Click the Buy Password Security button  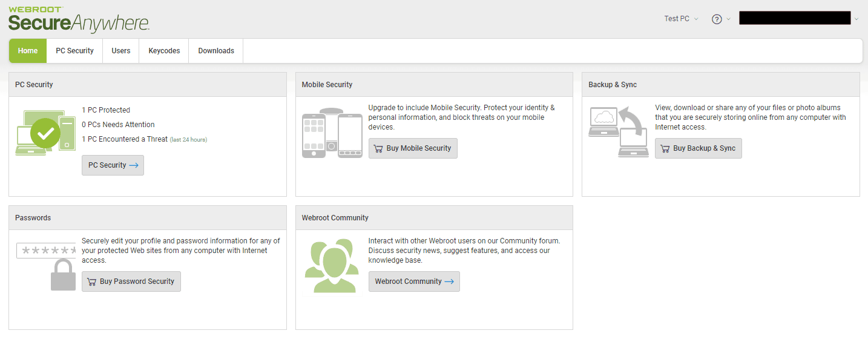131,281
